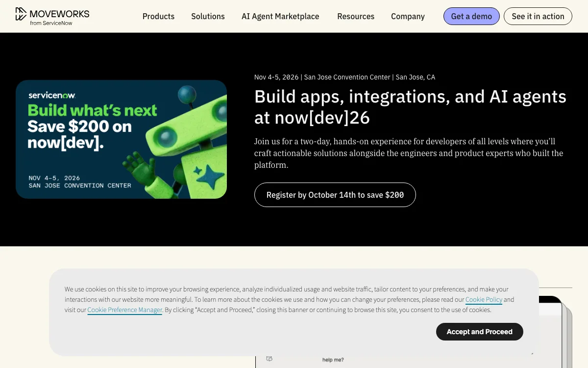Click Register by October 14th button

[x=335, y=195]
